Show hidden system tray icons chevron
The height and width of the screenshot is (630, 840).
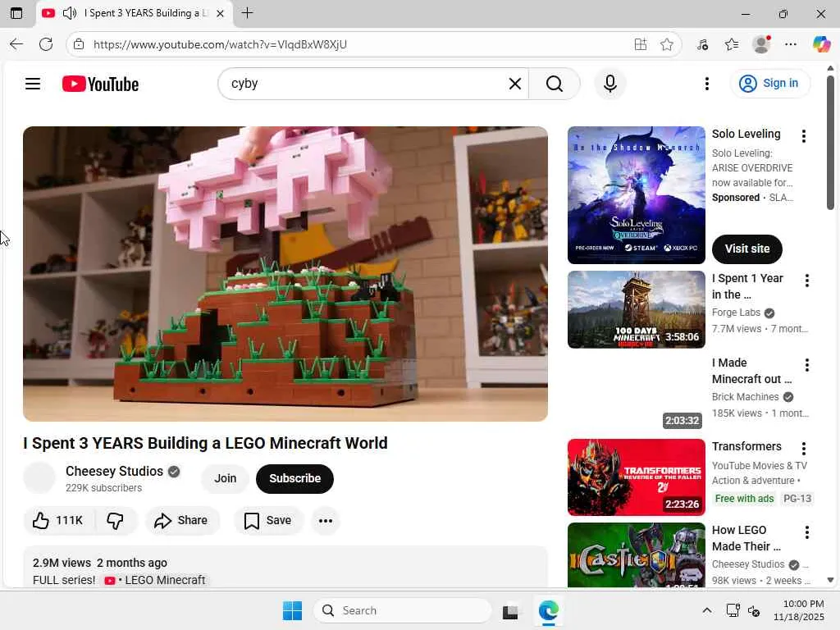click(x=706, y=610)
